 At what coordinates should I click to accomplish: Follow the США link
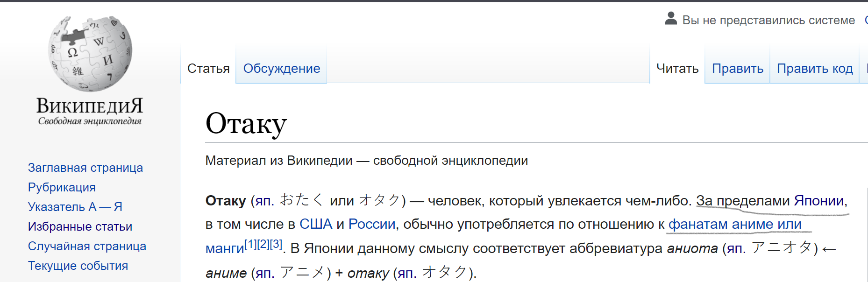(316, 224)
